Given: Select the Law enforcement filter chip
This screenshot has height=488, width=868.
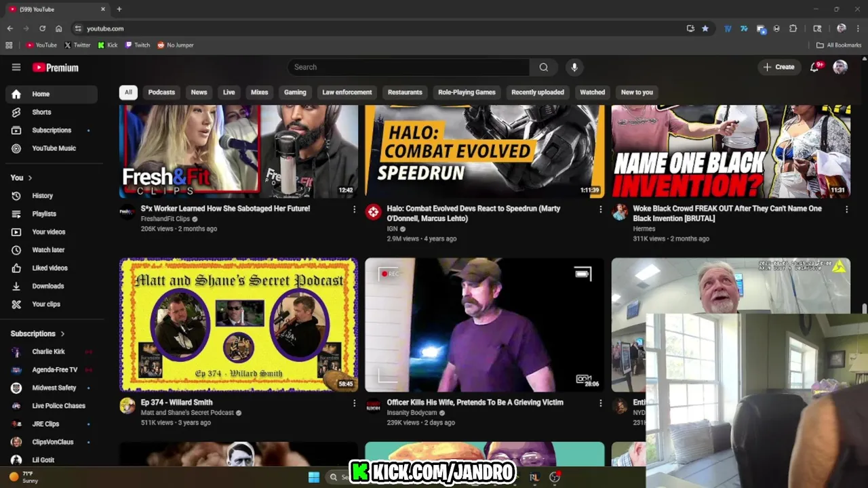Looking at the screenshot, I should (347, 92).
